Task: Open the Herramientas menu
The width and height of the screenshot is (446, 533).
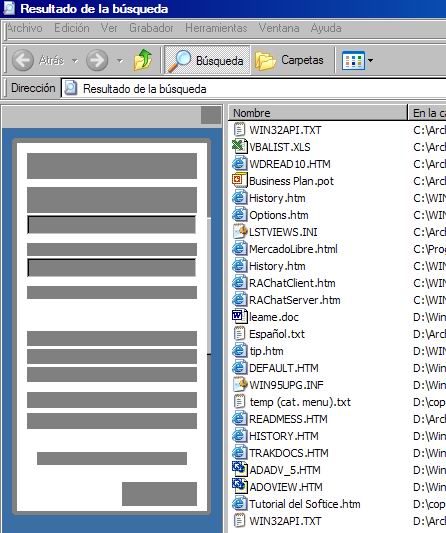Action: coord(216,28)
